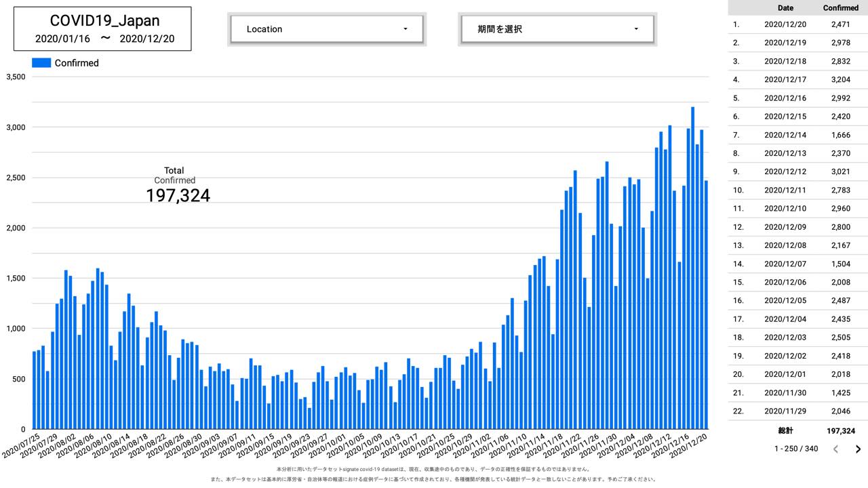Click the Total Confirmed 197,324 scorecard
This screenshot has height=488, width=868.
(178, 186)
